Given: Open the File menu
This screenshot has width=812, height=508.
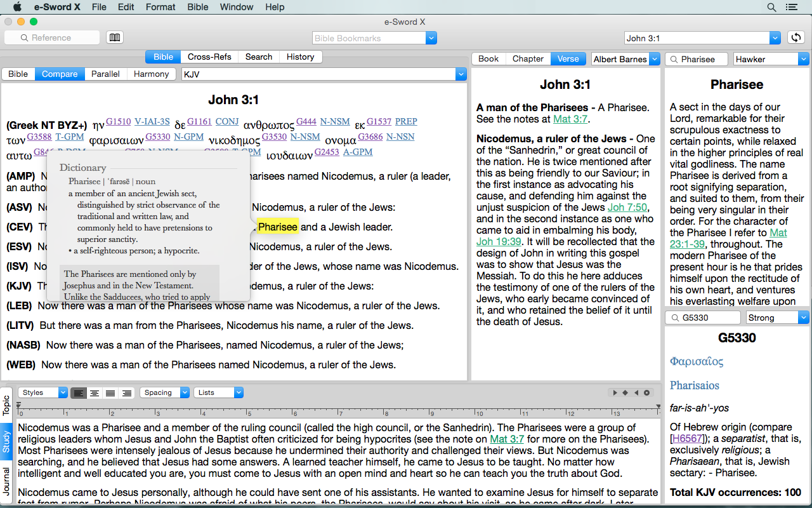Looking at the screenshot, I should (x=99, y=7).
